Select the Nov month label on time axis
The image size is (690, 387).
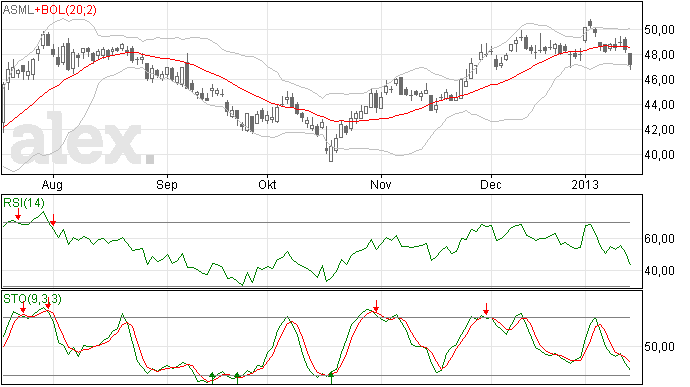381,184
